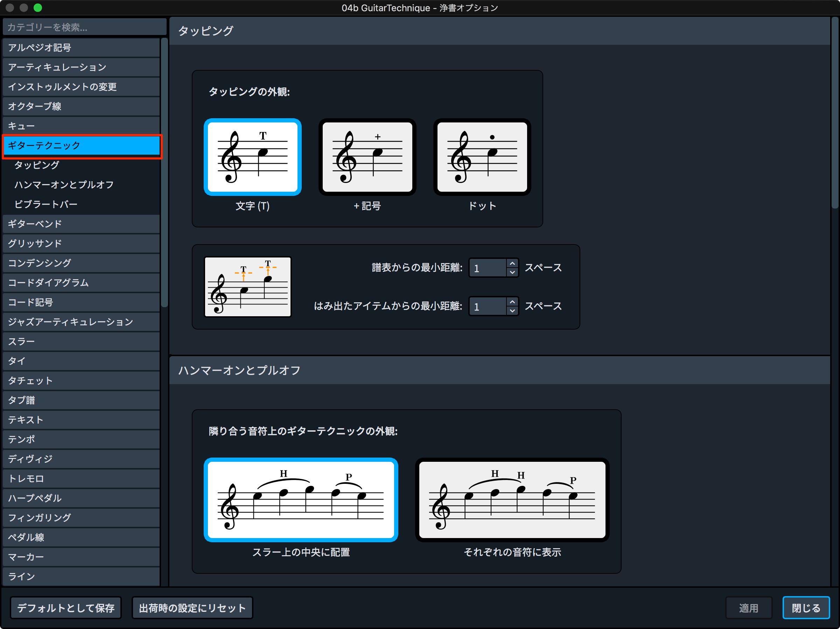Viewport: 840px width, 629px height.
Task: Open the タブ譜 category
Action: [81, 400]
